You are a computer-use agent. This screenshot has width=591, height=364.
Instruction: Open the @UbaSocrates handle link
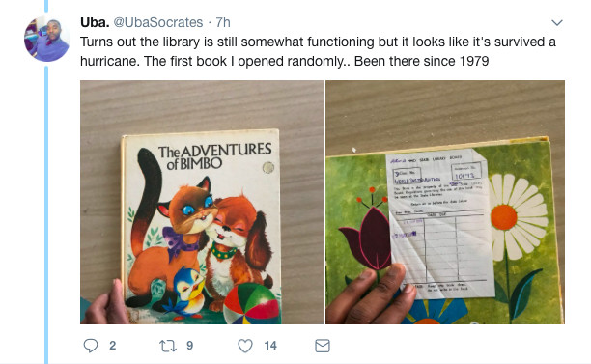pyautogui.click(x=158, y=22)
